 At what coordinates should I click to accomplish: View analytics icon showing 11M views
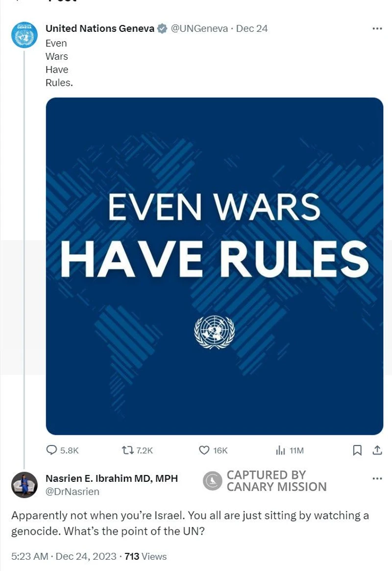(x=281, y=450)
